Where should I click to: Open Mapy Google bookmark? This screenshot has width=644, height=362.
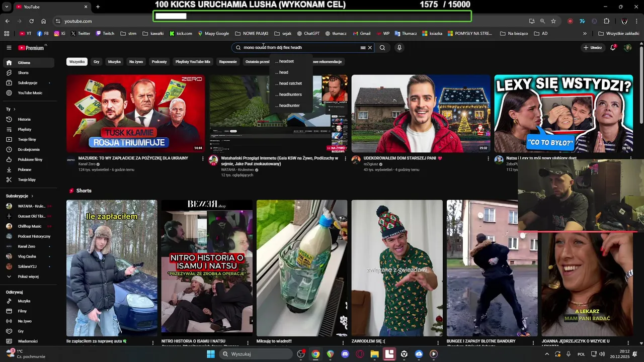click(213, 34)
